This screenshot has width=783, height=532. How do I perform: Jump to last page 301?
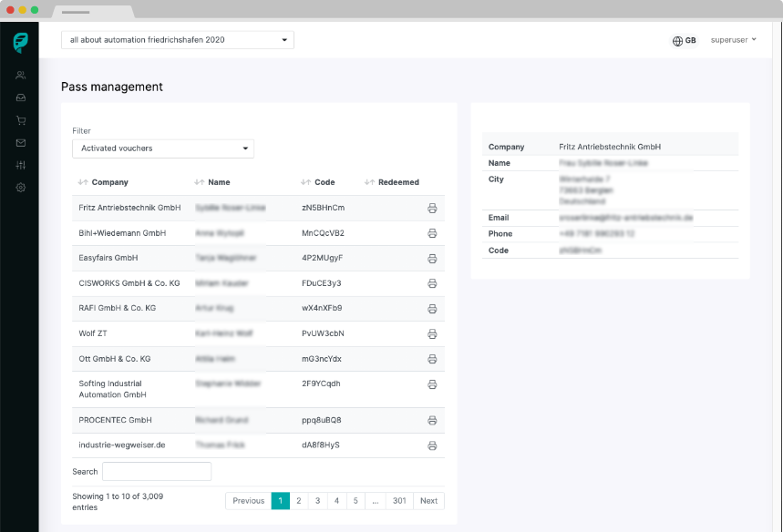click(399, 501)
